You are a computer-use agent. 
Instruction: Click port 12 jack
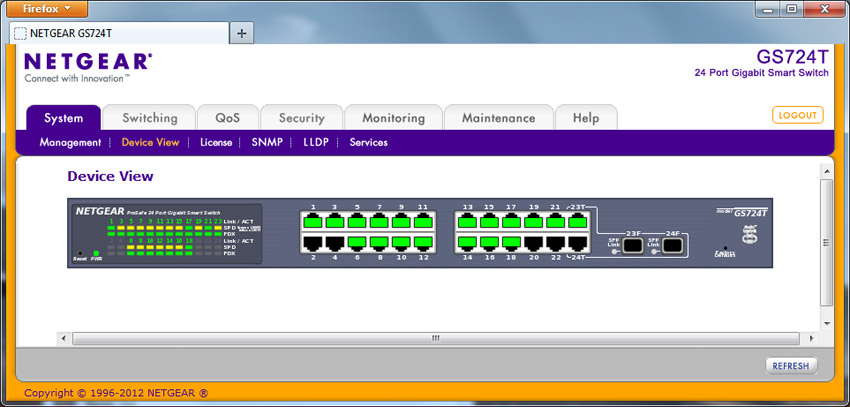423,243
